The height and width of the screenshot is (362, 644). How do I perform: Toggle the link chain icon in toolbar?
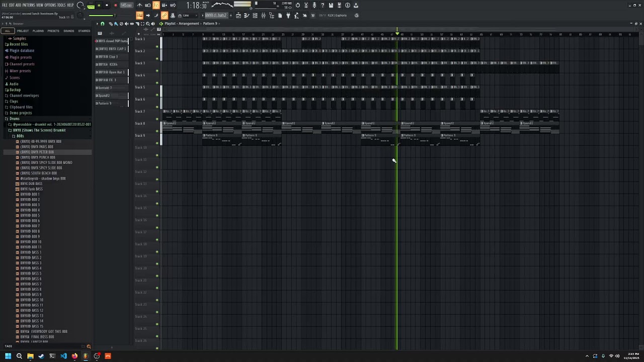(164, 16)
